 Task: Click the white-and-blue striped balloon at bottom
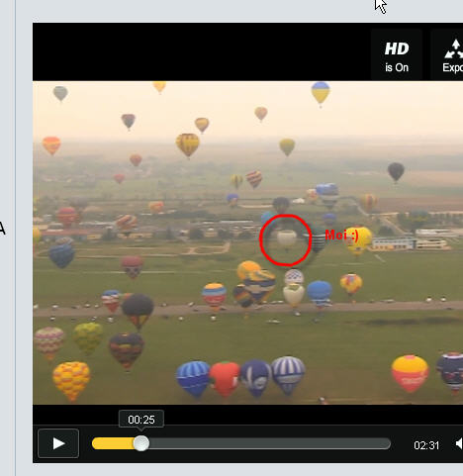288,375
